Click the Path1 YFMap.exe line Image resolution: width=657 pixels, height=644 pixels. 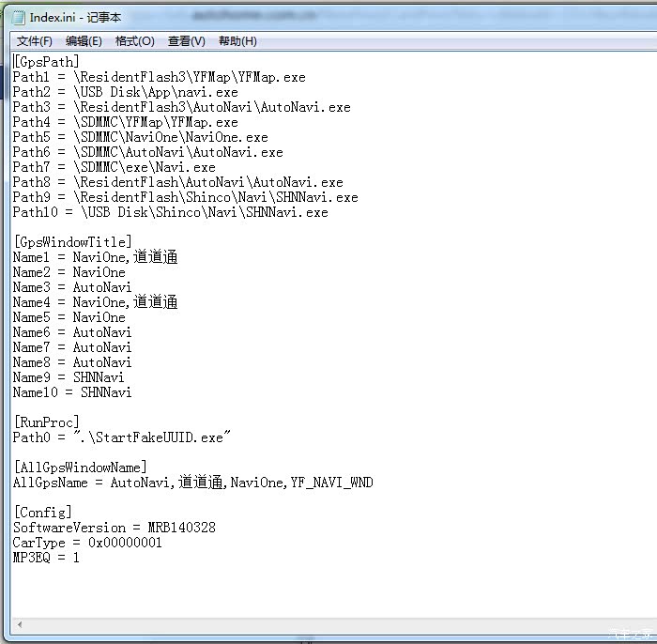pyautogui.click(x=160, y=77)
